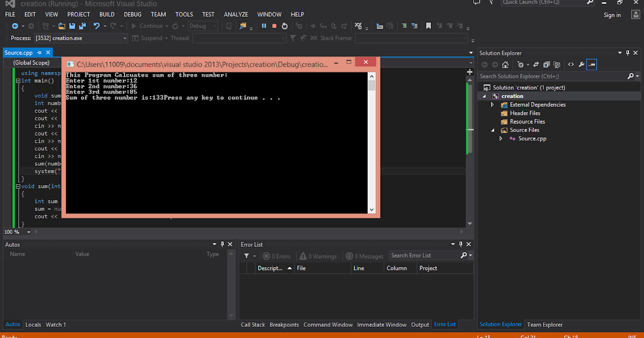
Task: Open the Process dropdown showing creation.exe
Action: [82, 38]
